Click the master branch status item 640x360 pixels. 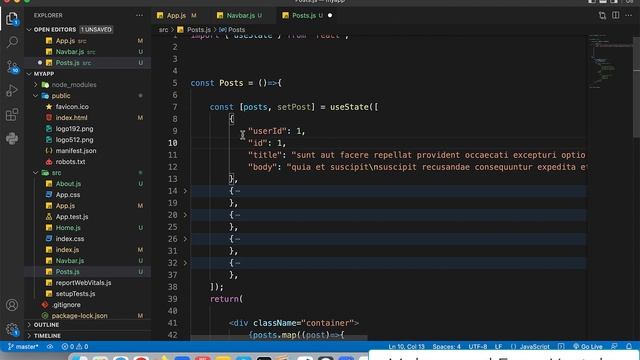pyautogui.click(x=23, y=347)
